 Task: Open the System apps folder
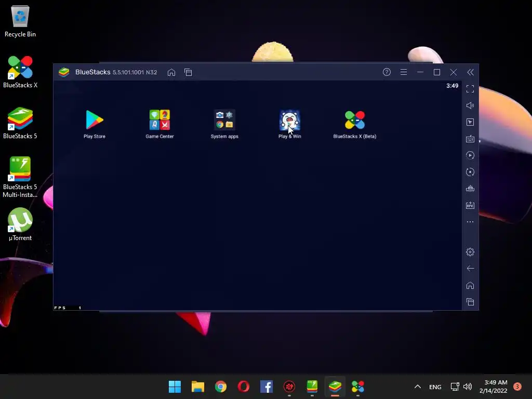click(x=224, y=120)
